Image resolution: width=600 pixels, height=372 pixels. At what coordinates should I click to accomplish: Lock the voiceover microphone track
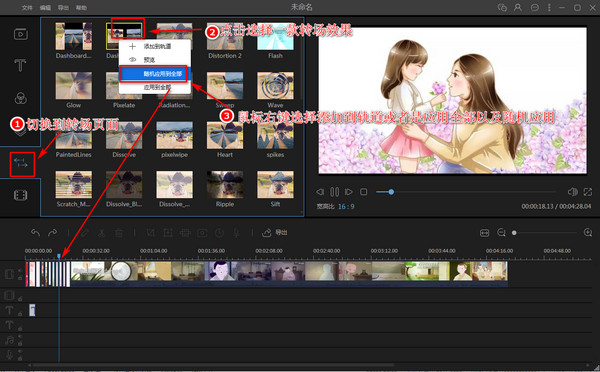(x=20, y=358)
